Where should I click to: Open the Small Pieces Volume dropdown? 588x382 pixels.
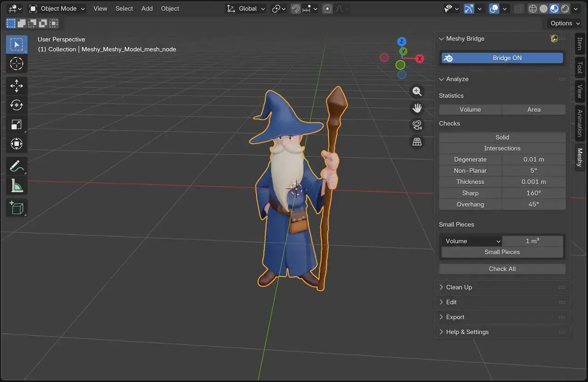pyautogui.click(x=472, y=241)
